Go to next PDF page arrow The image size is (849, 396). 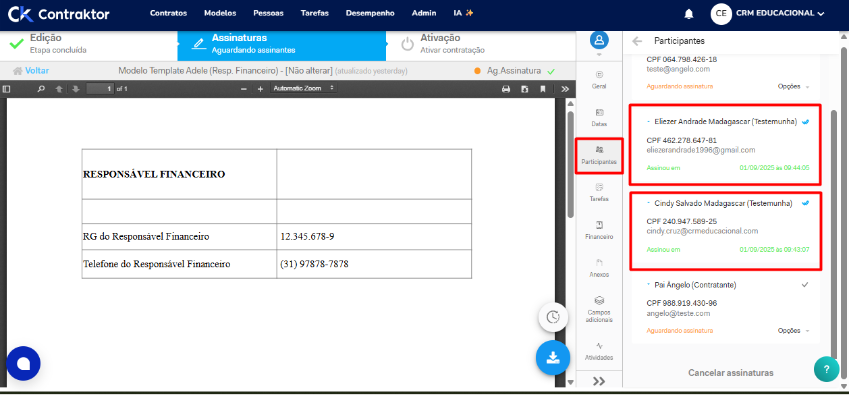coord(75,88)
